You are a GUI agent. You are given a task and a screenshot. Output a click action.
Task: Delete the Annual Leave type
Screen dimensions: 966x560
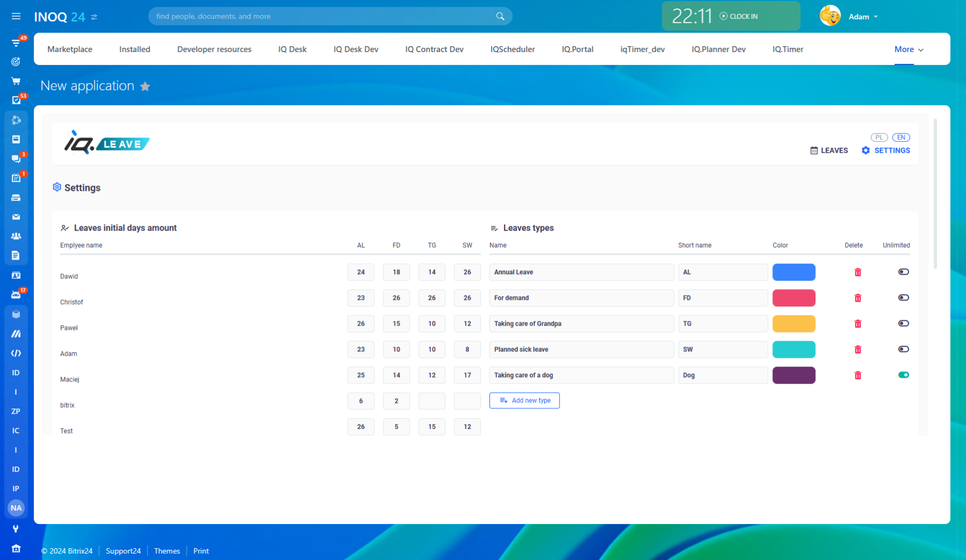pos(858,272)
